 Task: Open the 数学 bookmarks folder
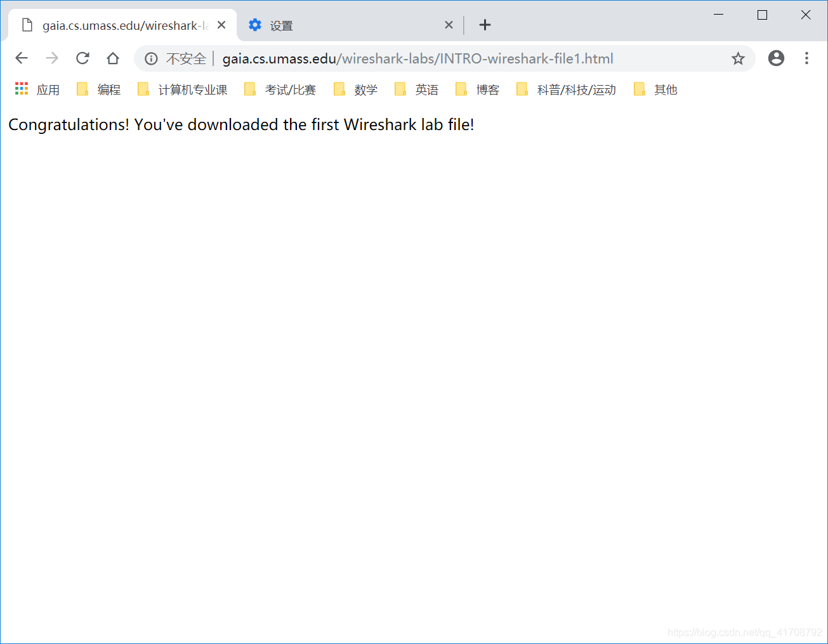tap(356, 89)
